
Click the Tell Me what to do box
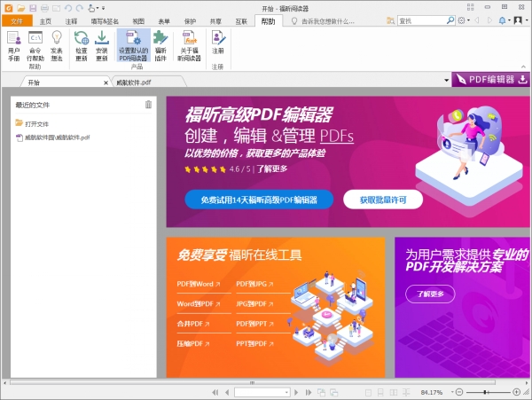[324, 21]
